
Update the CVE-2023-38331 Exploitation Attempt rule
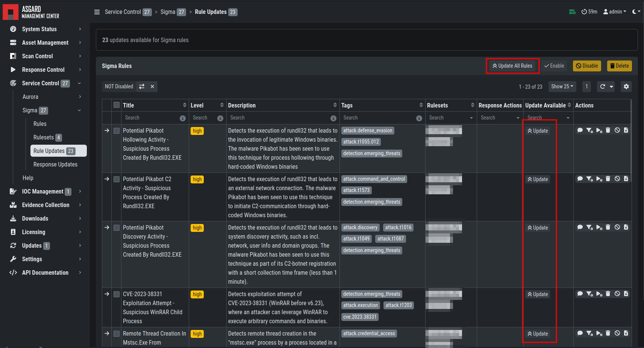538,294
